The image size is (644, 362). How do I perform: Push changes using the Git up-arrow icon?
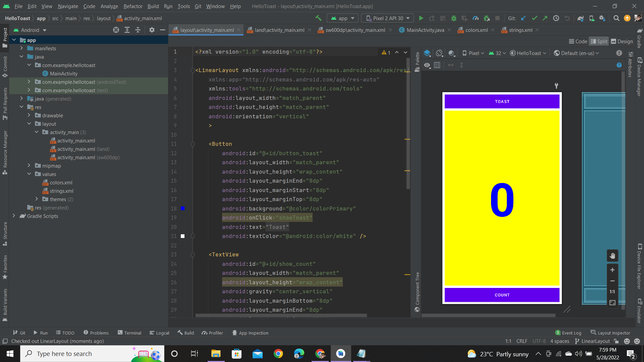[545, 18]
